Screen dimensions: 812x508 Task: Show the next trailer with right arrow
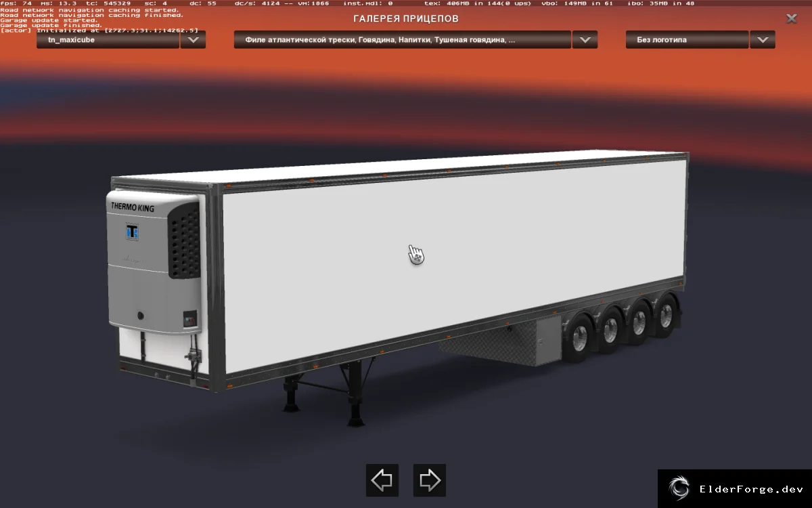[x=430, y=480]
